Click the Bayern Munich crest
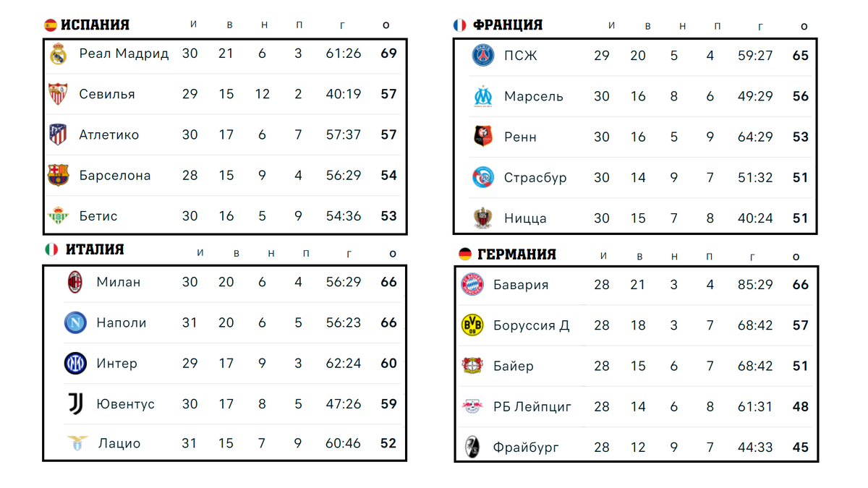This screenshot has height=488, width=868. (472, 285)
